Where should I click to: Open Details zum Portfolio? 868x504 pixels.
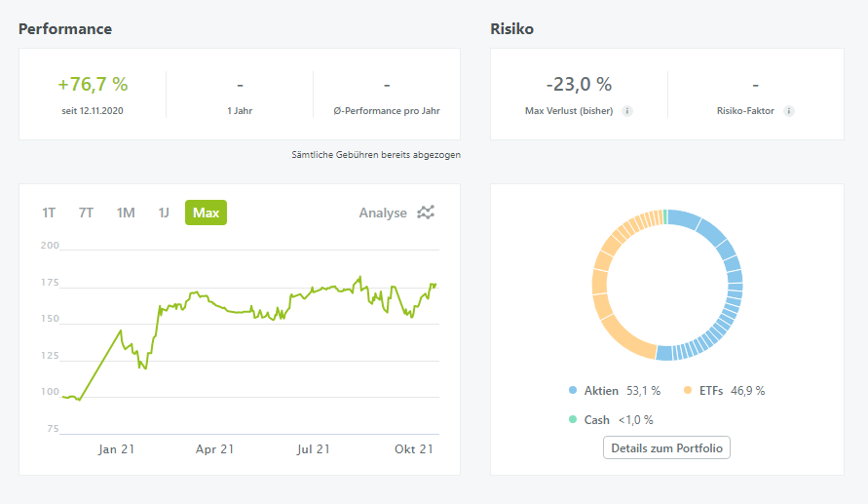pos(666,447)
